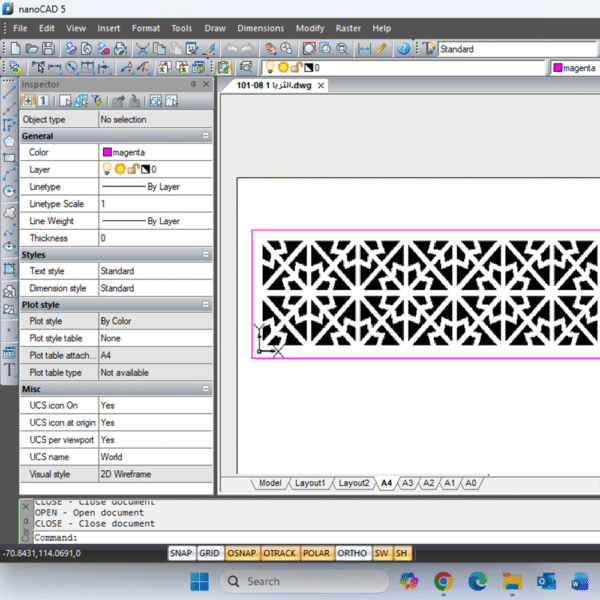Toggle SNAP mode in status bar
Viewport: 600px width, 600px height.
(180, 553)
